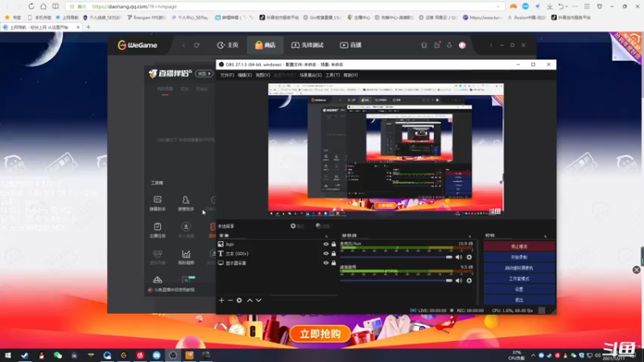Open the trend chart tool in 直播伴侣
644x362 pixels.
click(x=186, y=257)
